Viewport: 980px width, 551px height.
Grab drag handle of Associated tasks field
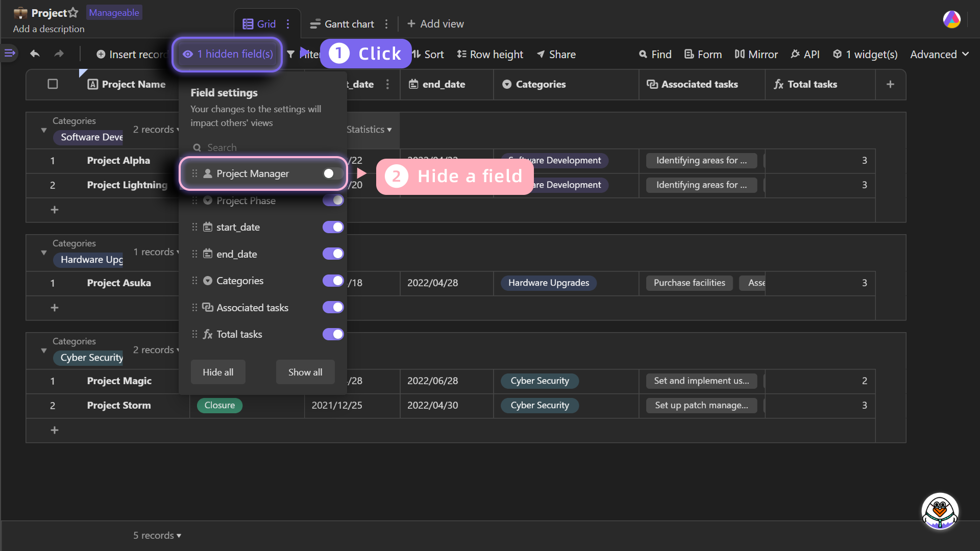194,307
